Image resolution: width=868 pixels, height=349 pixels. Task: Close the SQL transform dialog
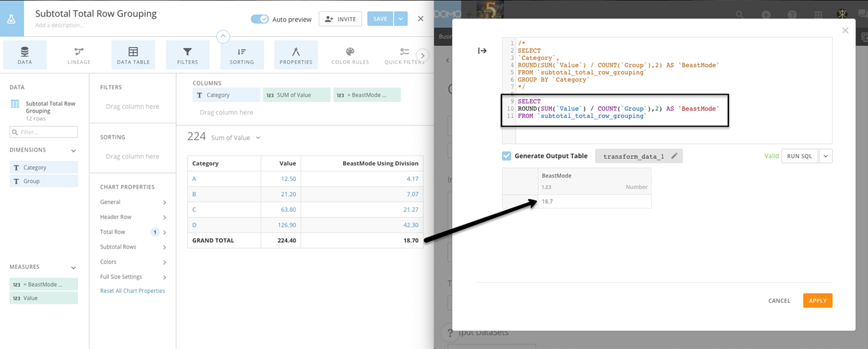coord(845,30)
